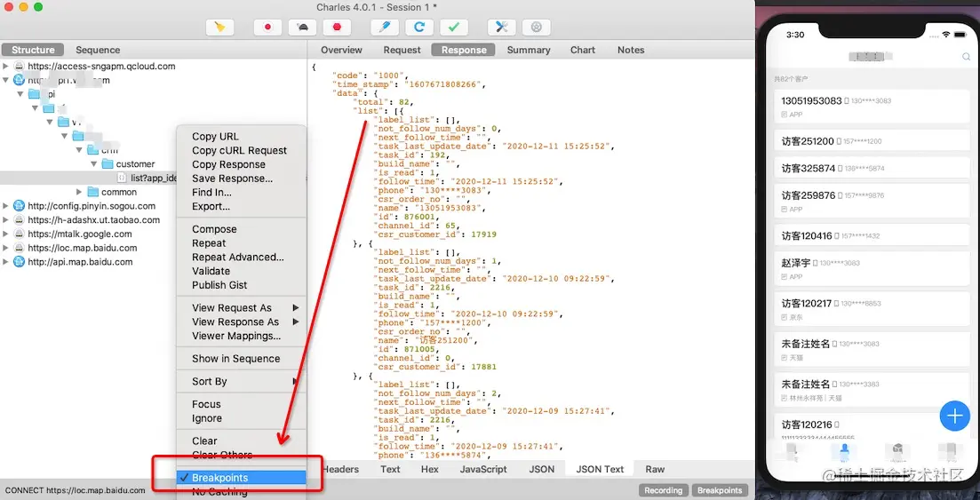Image resolution: width=980 pixels, height=500 pixels.
Task: Open customer 访客251200 in phone list
Action: [x=872, y=141]
